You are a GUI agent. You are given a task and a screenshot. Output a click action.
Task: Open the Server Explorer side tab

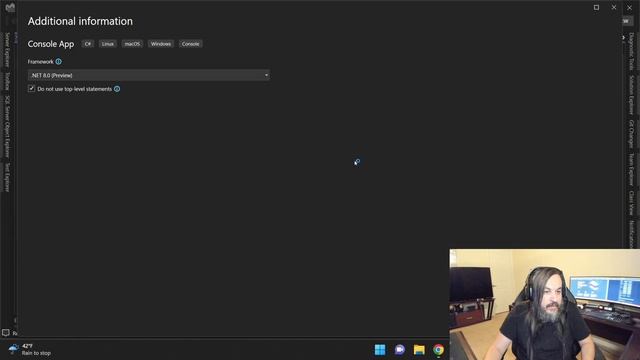(x=7, y=50)
